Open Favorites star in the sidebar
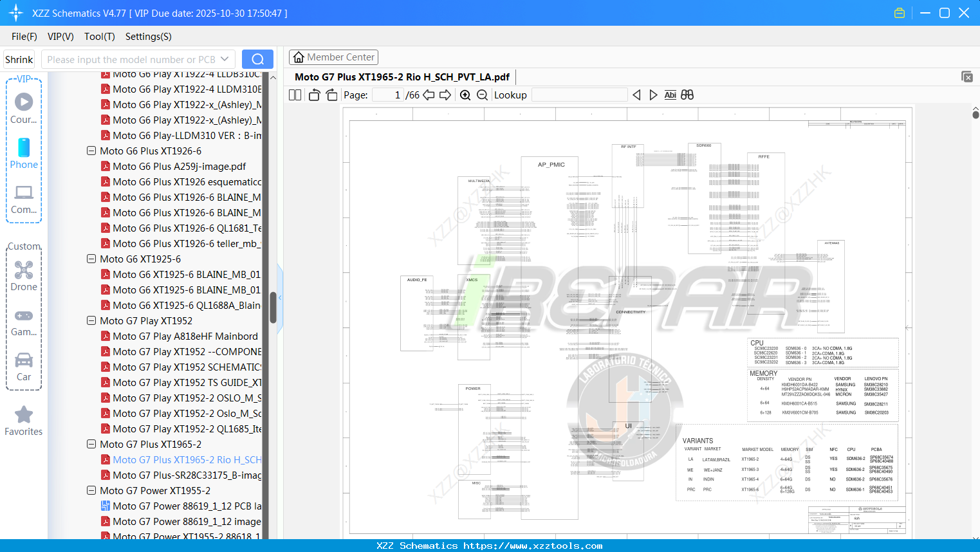 pyautogui.click(x=24, y=421)
